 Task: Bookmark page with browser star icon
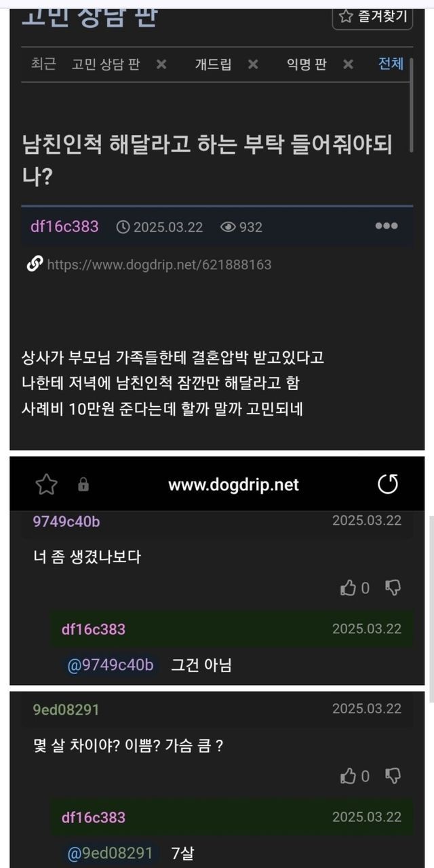46,484
